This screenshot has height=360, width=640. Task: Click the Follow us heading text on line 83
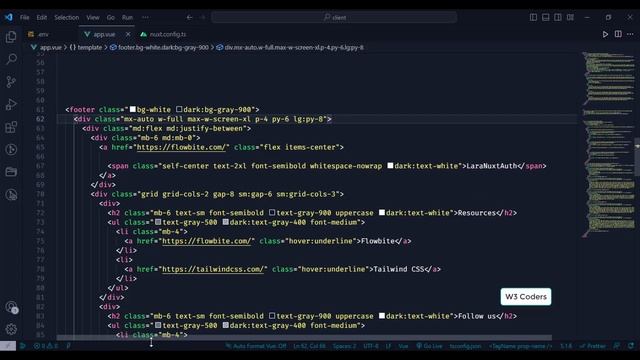click(x=476, y=316)
